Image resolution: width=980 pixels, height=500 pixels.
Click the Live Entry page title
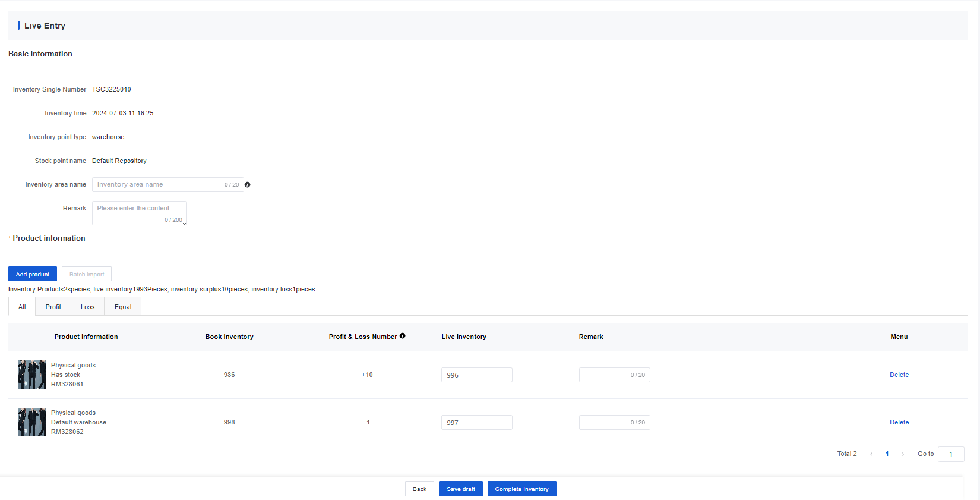point(45,26)
